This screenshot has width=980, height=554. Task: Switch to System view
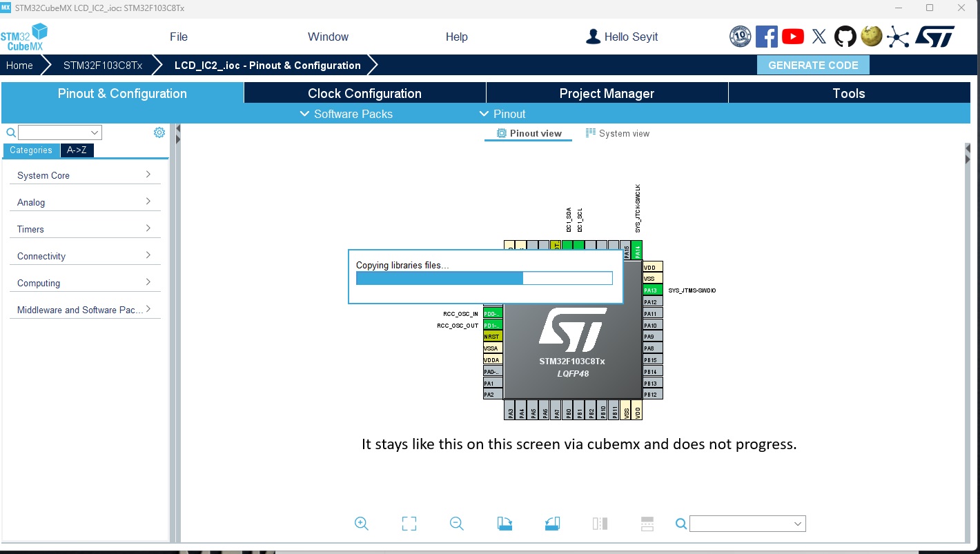(617, 133)
